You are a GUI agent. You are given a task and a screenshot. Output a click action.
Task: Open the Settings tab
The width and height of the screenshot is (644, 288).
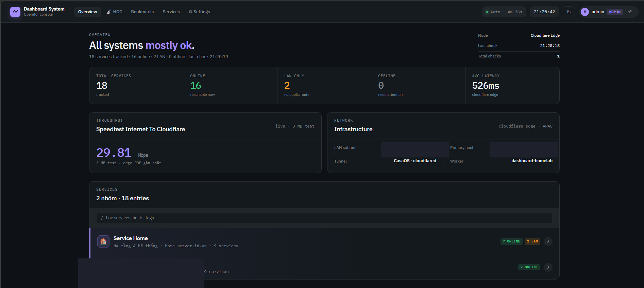tap(200, 12)
